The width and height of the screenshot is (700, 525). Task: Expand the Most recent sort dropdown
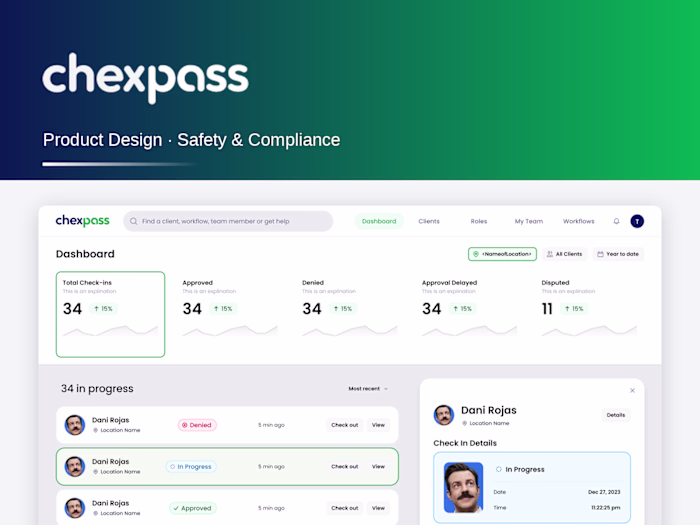[x=368, y=389]
